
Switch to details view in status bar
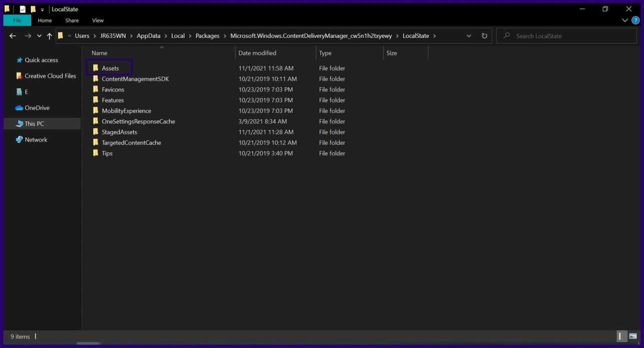(x=622, y=337)
